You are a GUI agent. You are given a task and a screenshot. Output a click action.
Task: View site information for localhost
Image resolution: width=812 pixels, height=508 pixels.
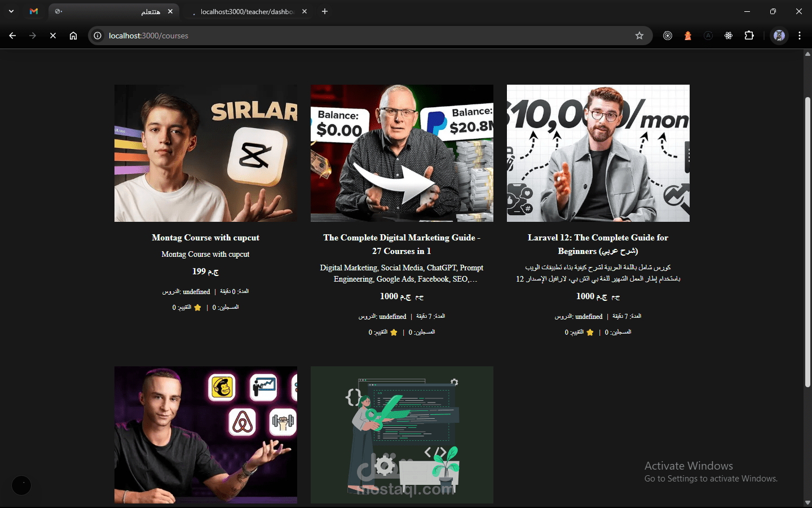(98, 36)
